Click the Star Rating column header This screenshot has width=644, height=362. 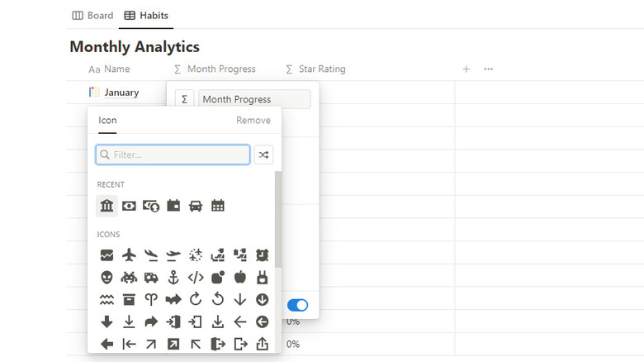tap(316, 69)
